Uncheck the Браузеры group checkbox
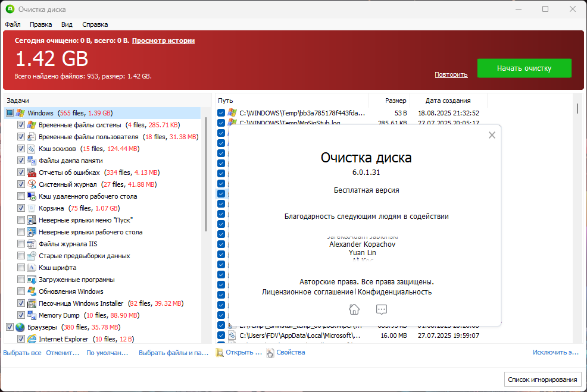The height and width of the screenshot is (392, 587). pos(10,327)
